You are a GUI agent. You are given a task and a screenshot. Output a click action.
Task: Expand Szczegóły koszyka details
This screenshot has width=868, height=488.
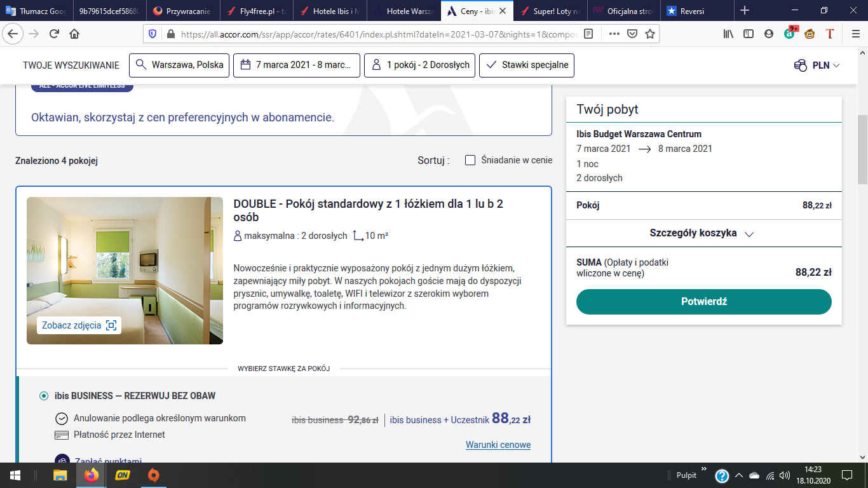point(702,233)
